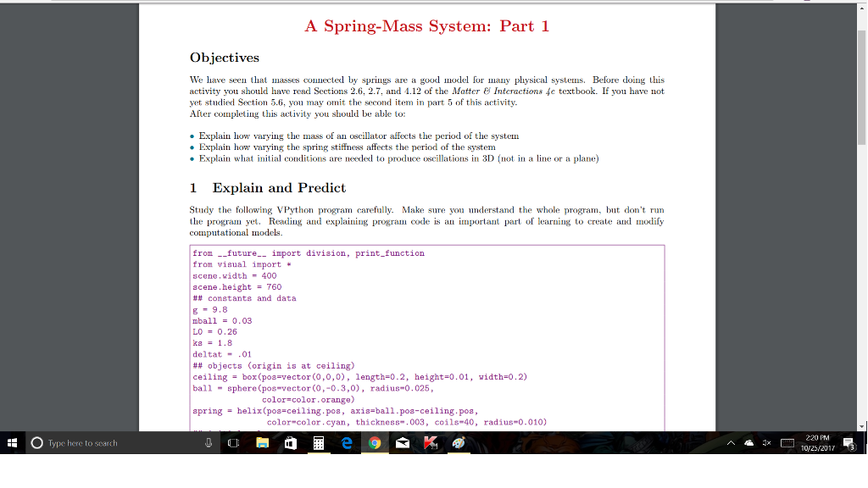
Task: Toggle volume mute in the system tray
Action: pyautogui.click(x=767, y=442)
